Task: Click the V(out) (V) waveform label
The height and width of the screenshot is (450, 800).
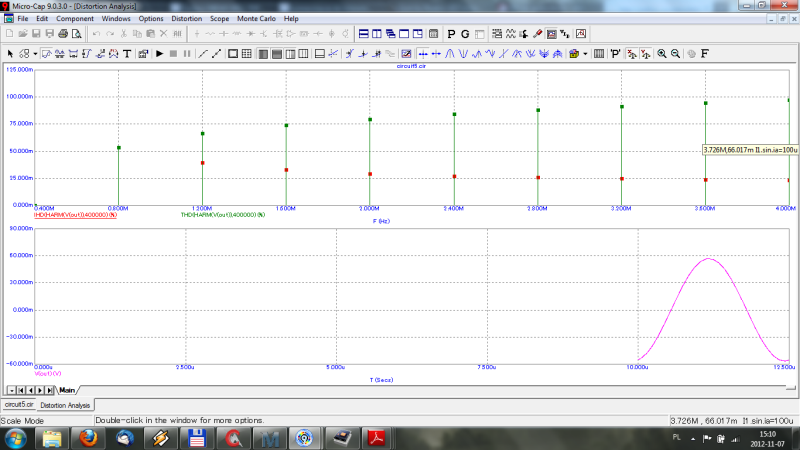Action: 47,373
